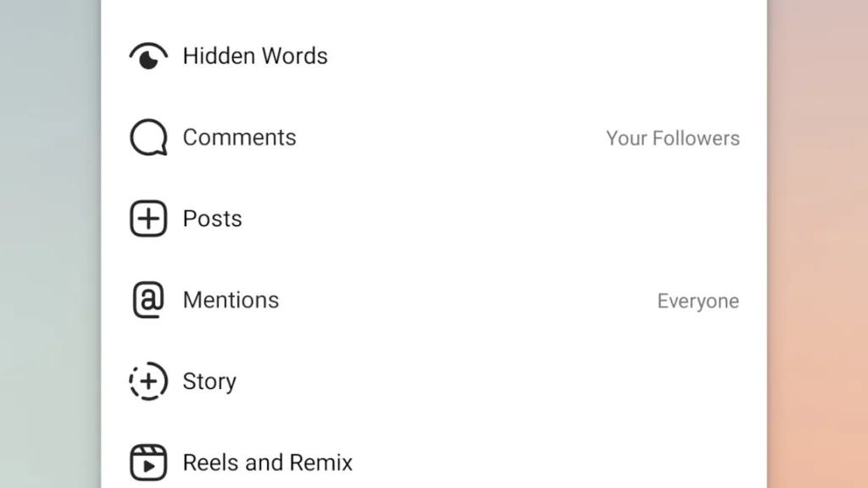
Task: Click the blurred gray-green background left of panel
Action: click(x=50, y=244)
